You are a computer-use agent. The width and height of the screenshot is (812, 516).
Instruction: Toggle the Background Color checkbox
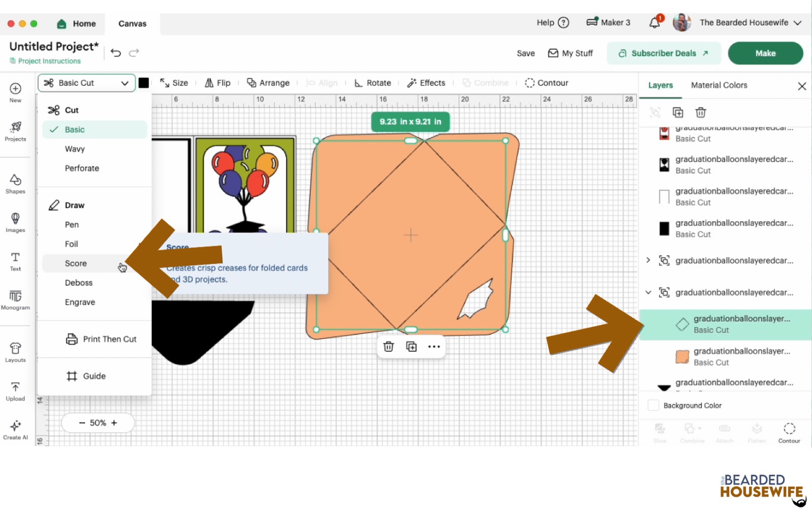(654, 405)
